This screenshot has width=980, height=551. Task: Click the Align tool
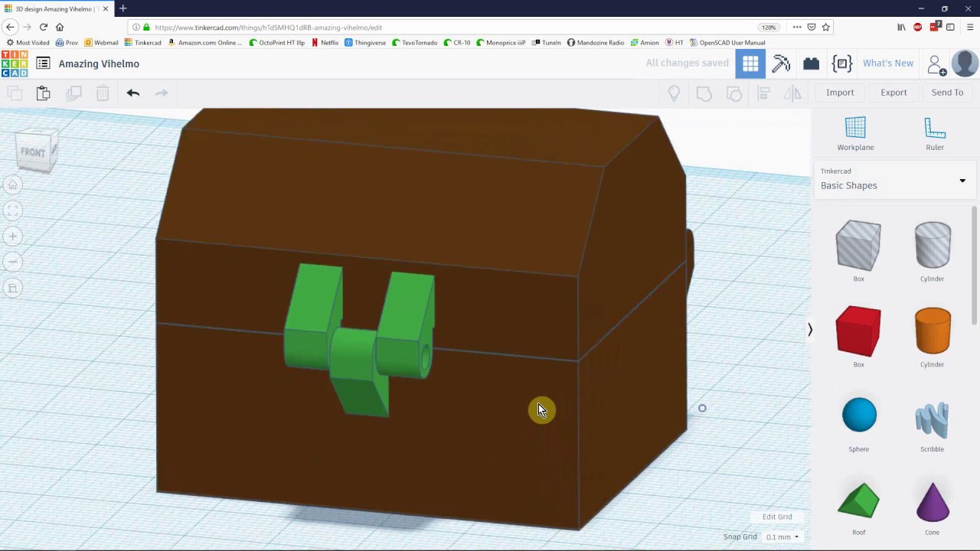(x=763, y=93)
